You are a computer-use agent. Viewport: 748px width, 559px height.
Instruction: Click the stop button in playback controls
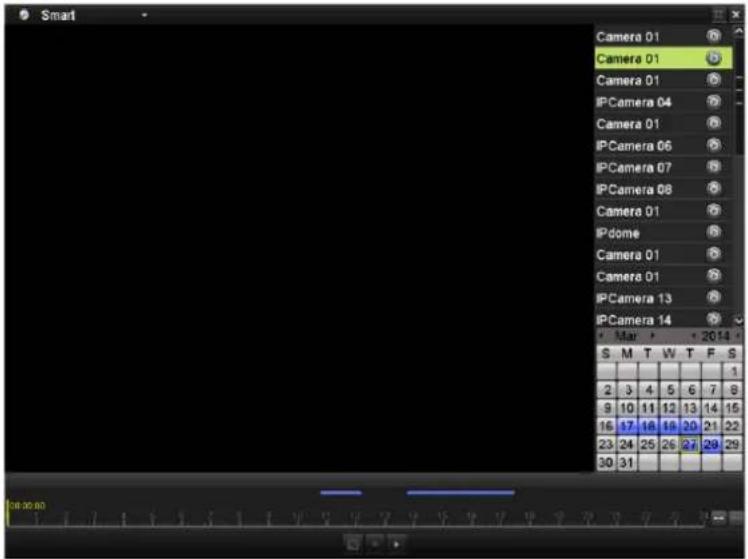tap(375, 544)
